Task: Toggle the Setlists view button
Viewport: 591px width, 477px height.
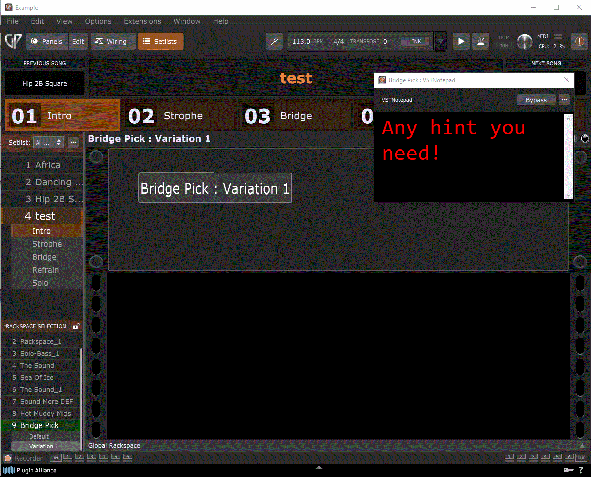Action: (161, 41)
